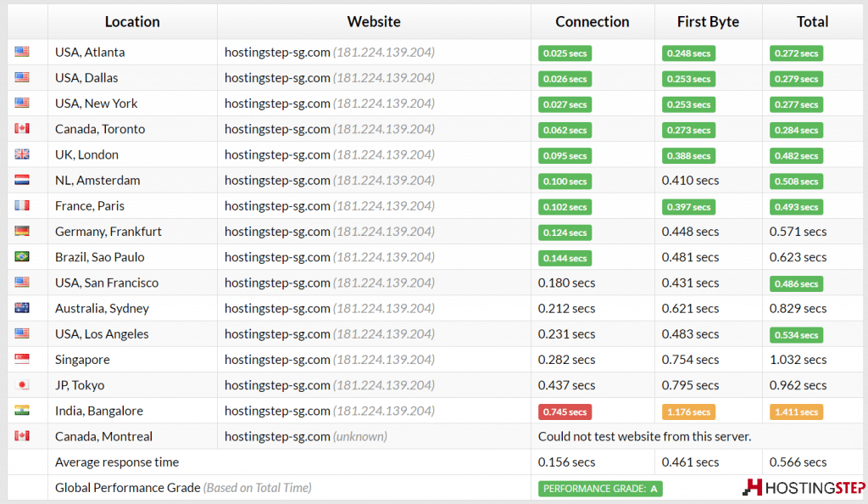Click the green 0.095 secs London connection badge
The width and height of the screenshot is (868, 504).
(x=565, y=156)
